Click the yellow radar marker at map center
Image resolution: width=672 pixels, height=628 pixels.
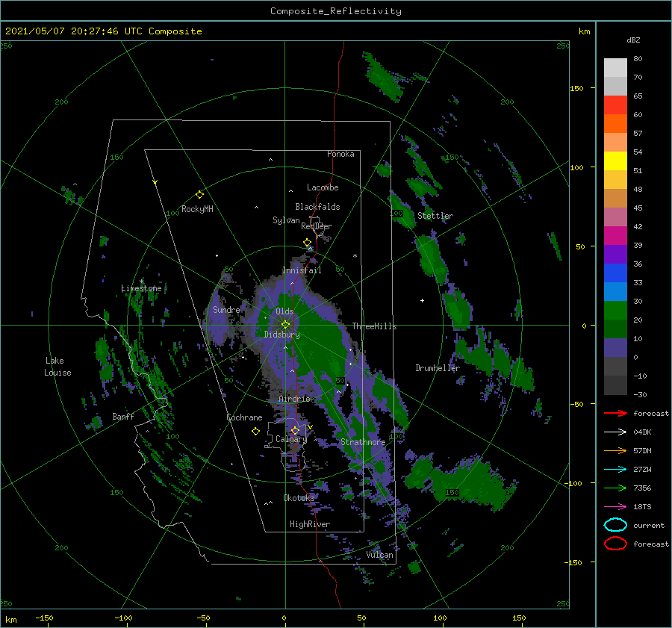pyautogui.click(x=285, y=325)
